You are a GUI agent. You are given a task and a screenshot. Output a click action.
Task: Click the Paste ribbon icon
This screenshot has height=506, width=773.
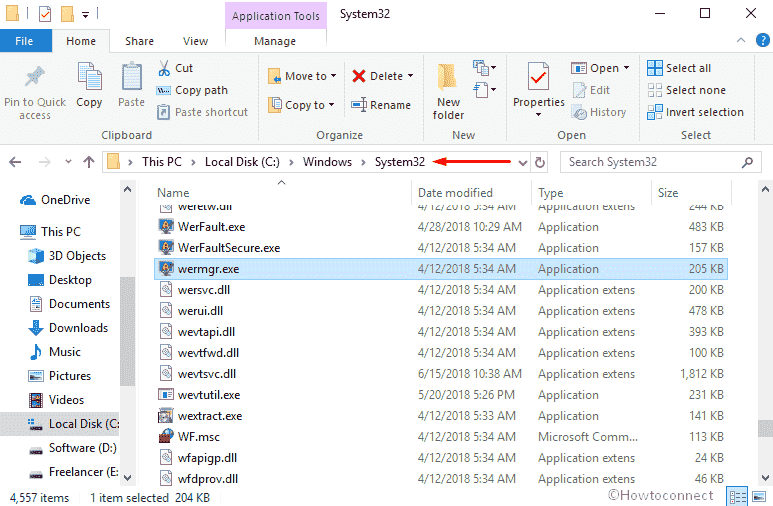[x=132, y=77]
